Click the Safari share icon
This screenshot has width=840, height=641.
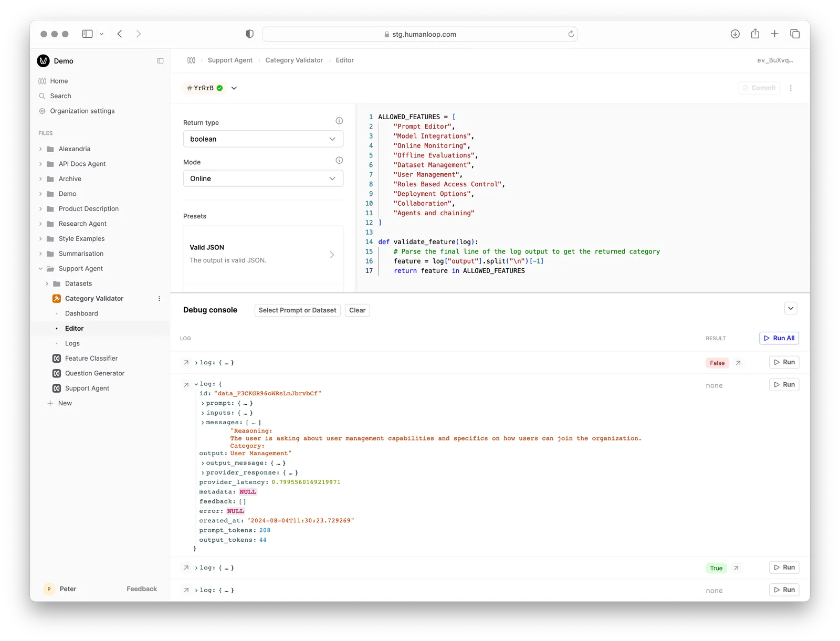coord(755,34)
